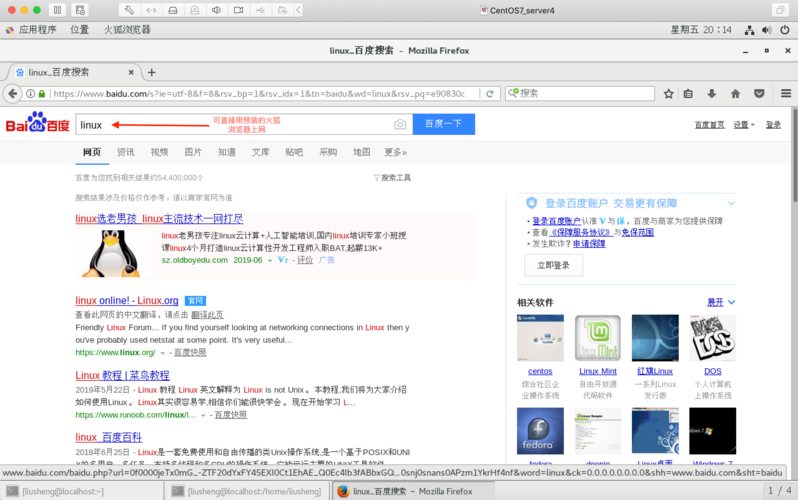Click the Pocket save icon

click(759, 94)
